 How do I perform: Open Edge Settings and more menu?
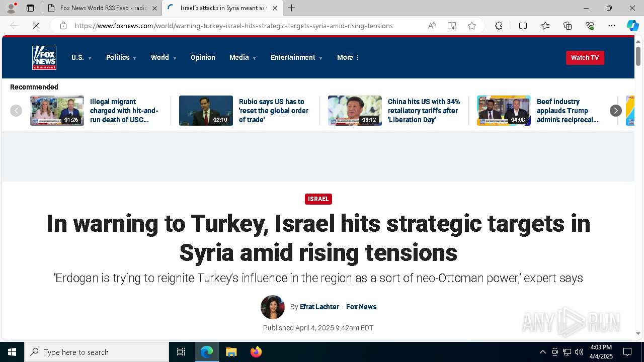coord(612,26)
